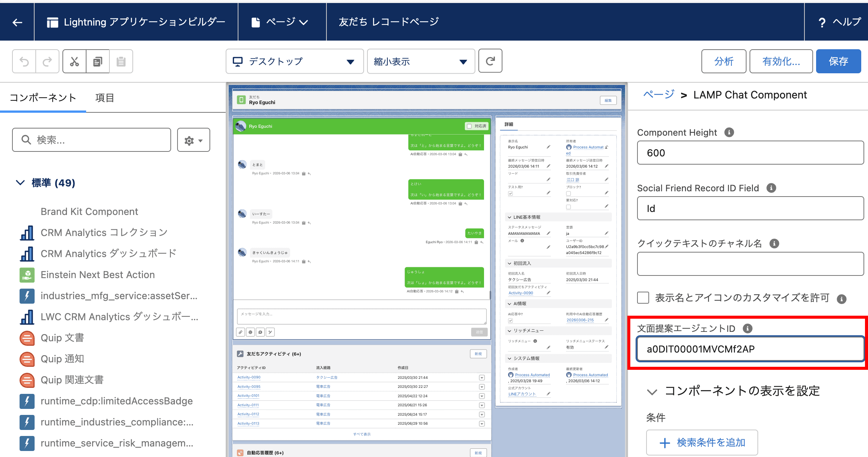Open row menu for Activity-0095
Image resolution: width=868 pixels, height=457 pixels.
482,387
